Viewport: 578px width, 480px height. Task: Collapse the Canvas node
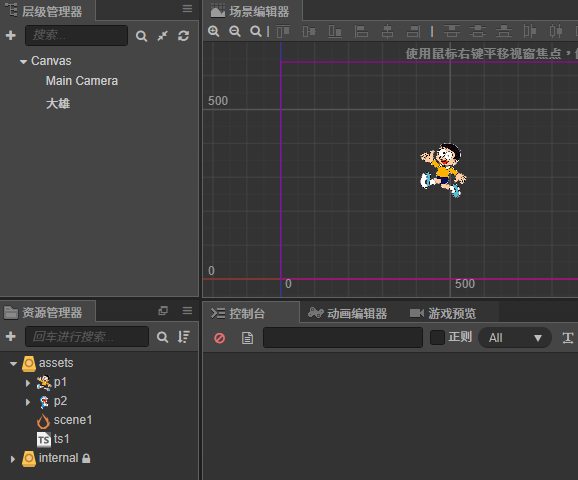click(23, 62)
